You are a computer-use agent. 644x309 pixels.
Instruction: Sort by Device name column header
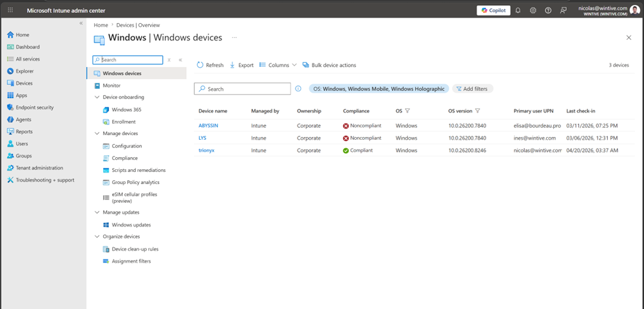(213, 111)
